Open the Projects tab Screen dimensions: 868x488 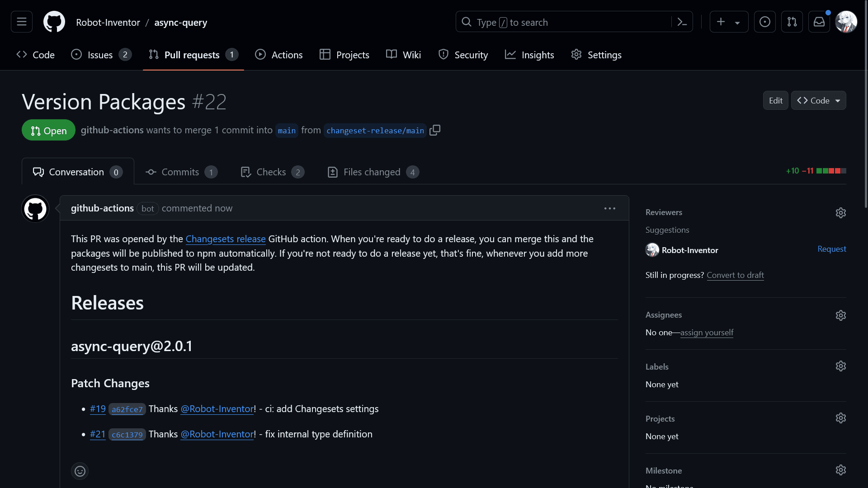(344, 55)
